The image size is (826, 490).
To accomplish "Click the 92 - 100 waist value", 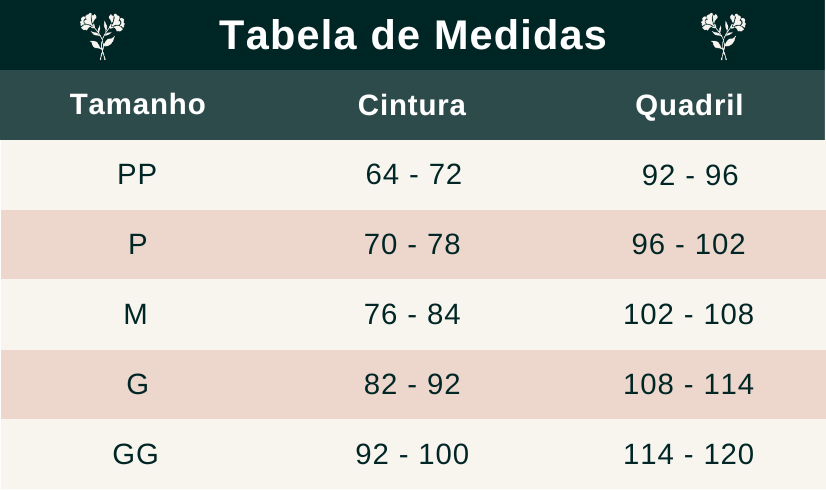I will pyautogui.click(x=412, y=454).
